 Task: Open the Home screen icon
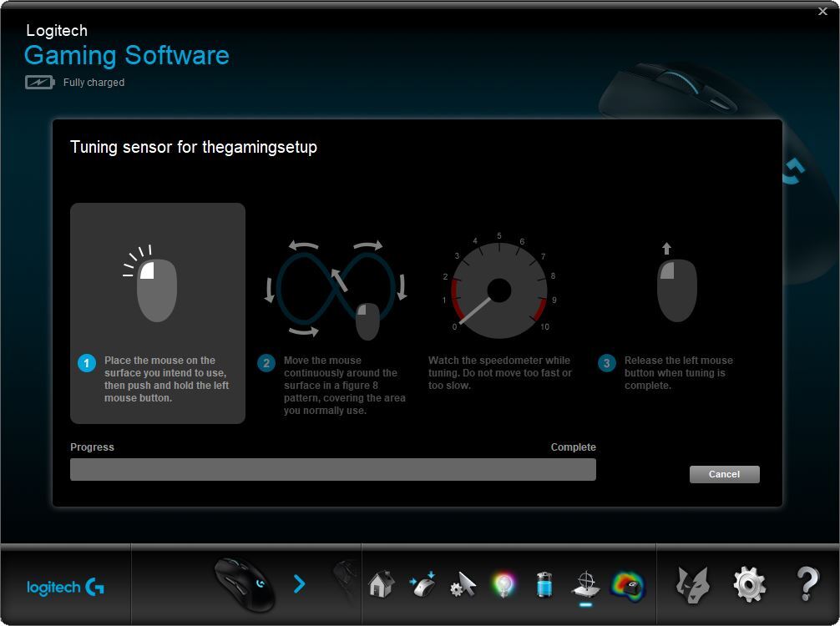tap(381, 584)
